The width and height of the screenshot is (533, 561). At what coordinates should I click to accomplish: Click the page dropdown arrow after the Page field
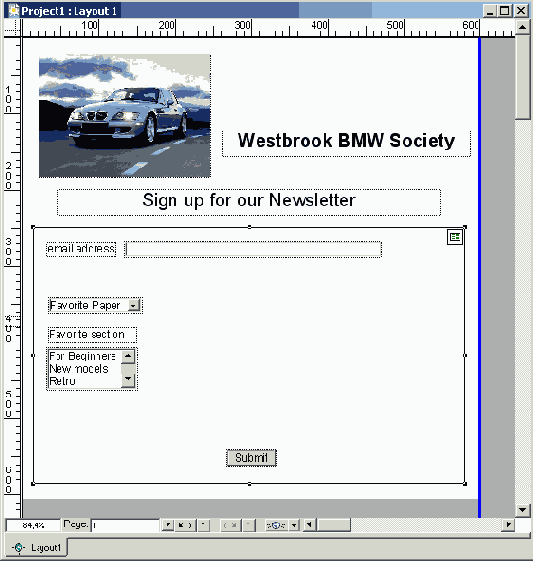[167, 525]
